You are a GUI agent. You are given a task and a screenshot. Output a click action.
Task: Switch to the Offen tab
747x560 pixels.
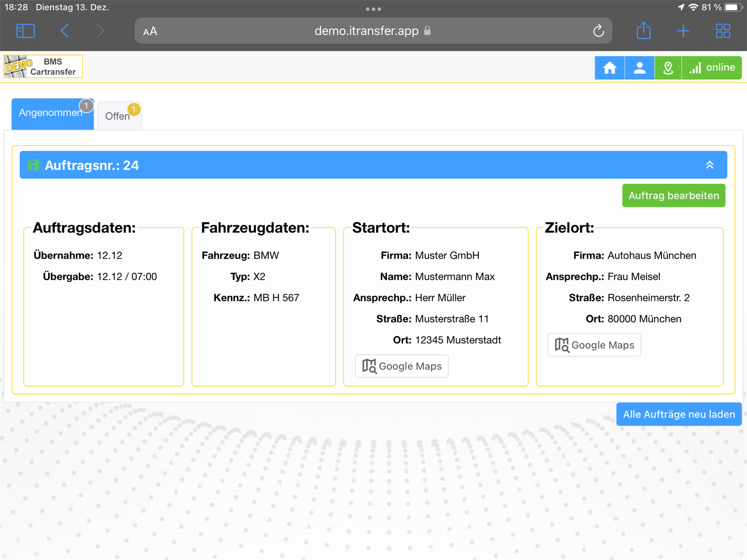coord(119,116)
